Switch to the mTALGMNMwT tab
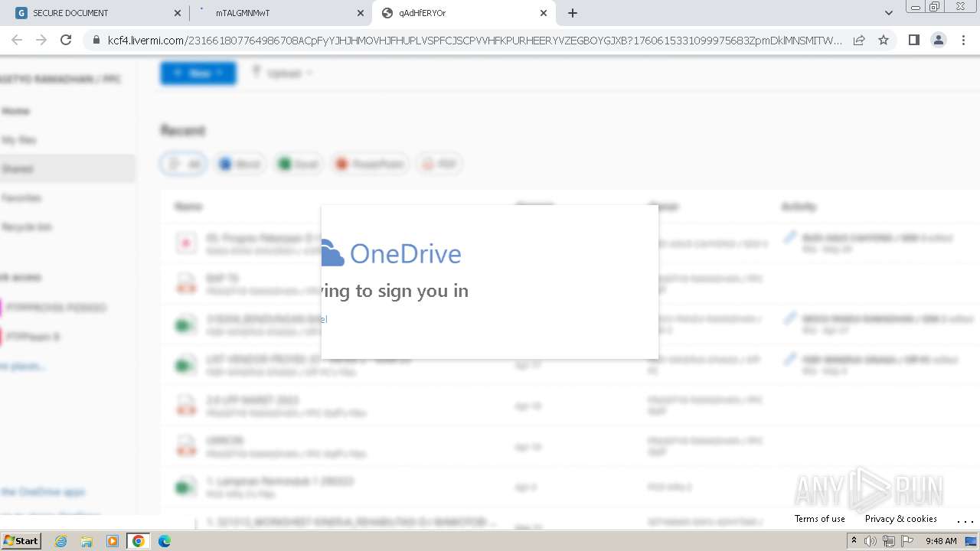Image resolution: width=980 pixels, height=551 pixels. click(280, 13)
